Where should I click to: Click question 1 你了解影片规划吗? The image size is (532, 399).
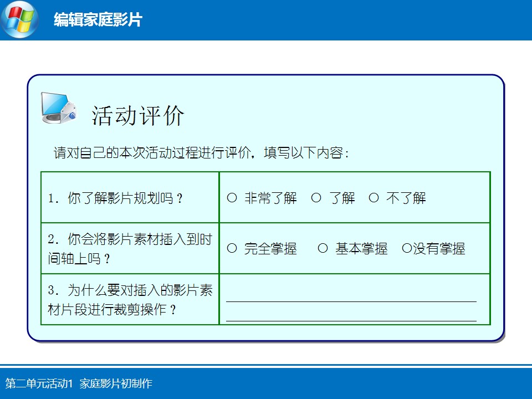click(x=116, y=198)
